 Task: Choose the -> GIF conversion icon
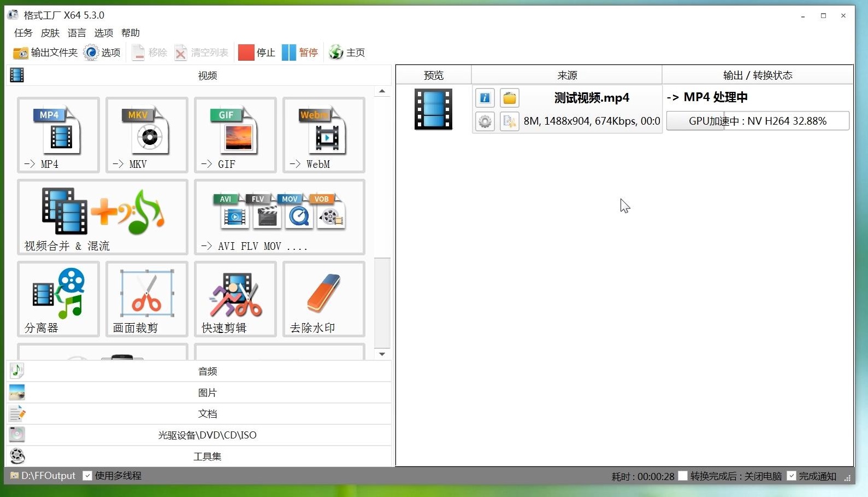235,135
